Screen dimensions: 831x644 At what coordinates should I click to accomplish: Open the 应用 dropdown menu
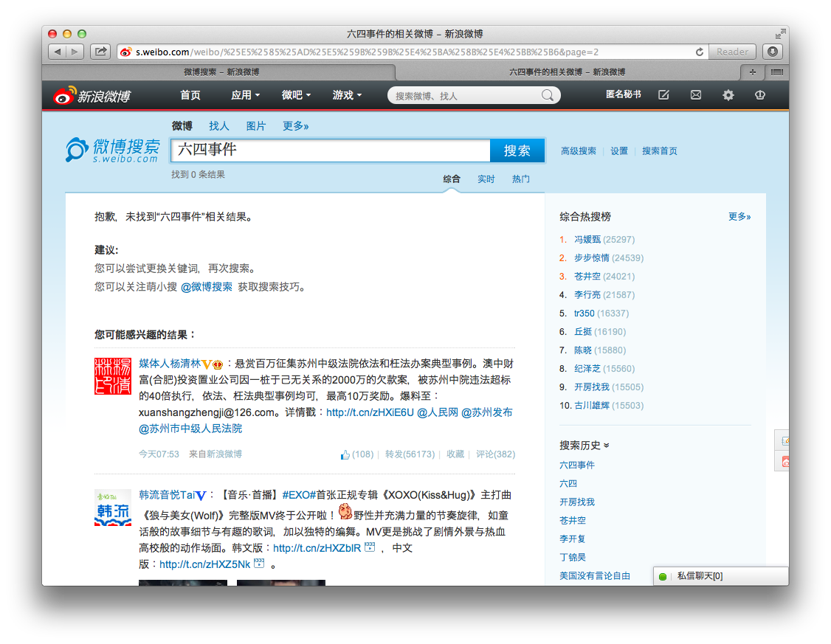click(x=245, y=95)
